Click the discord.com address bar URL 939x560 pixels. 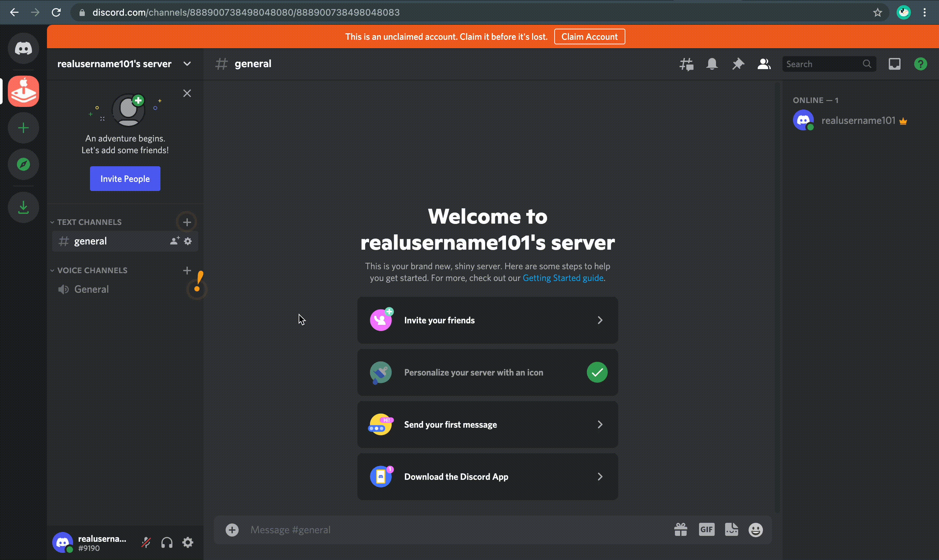pyautogui.click(x=246, y=12)
